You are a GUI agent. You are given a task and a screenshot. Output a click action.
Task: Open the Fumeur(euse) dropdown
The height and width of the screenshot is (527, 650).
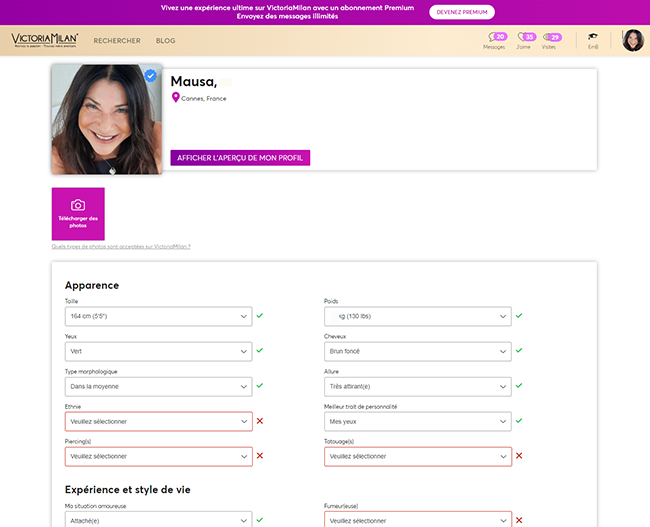(x=417, y=520)
